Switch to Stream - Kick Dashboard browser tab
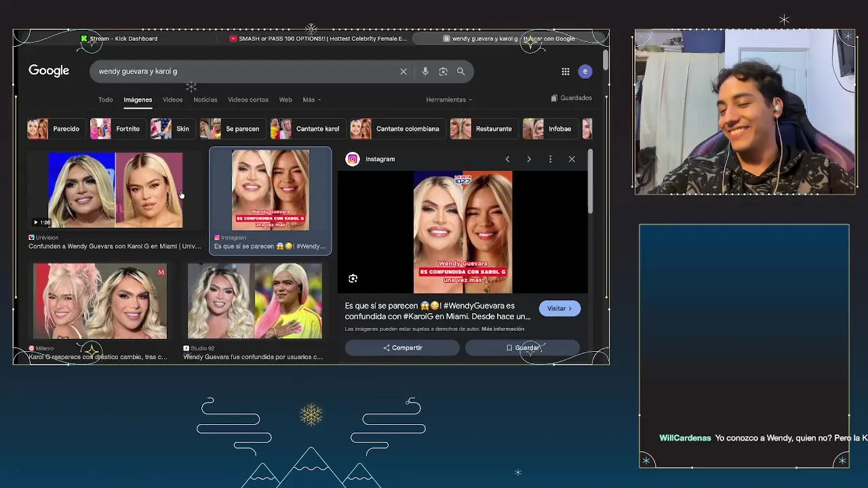This screenshot has width=868, height=488. (x=119, y=39)
